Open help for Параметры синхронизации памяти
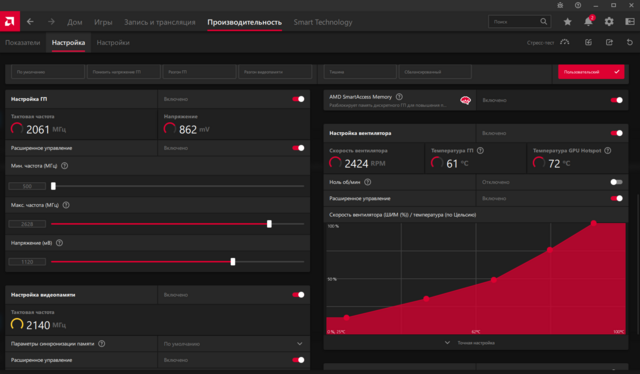 (x=102, y=344)
